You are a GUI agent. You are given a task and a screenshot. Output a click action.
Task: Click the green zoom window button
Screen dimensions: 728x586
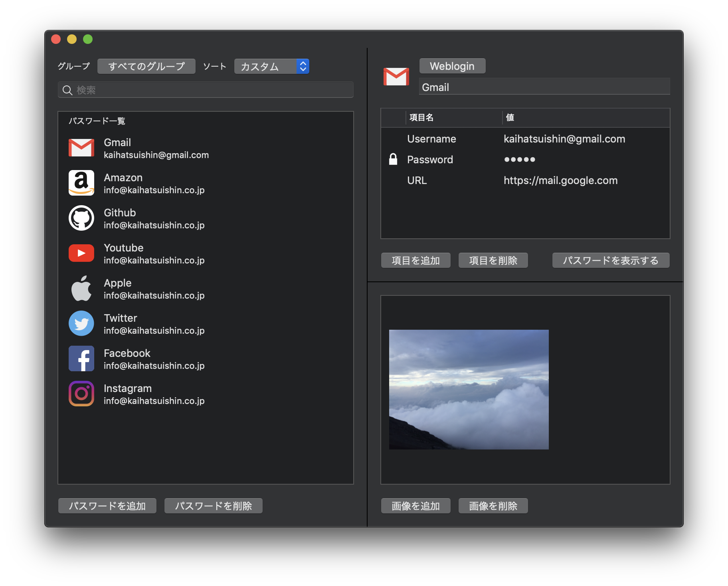click(88, 39)
